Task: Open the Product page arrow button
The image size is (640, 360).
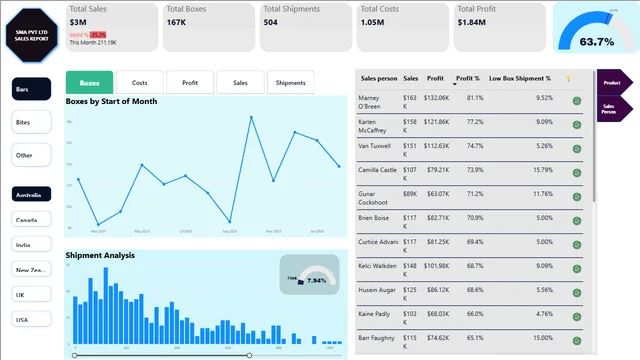Action: coord(614,82)
